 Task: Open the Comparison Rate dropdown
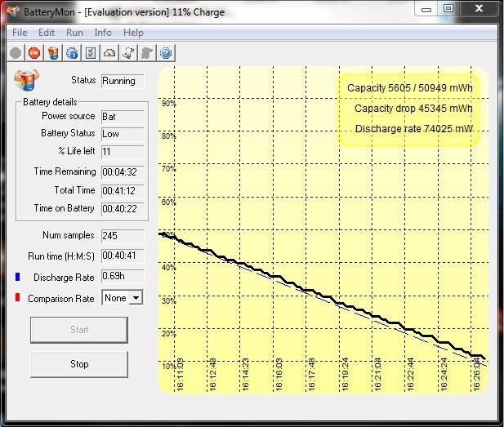[x=135, y=298]
